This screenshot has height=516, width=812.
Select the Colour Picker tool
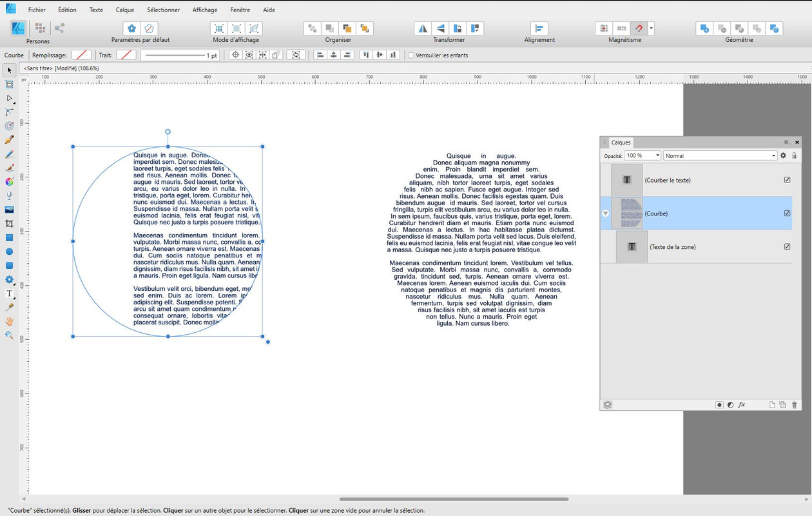[9, 307]
